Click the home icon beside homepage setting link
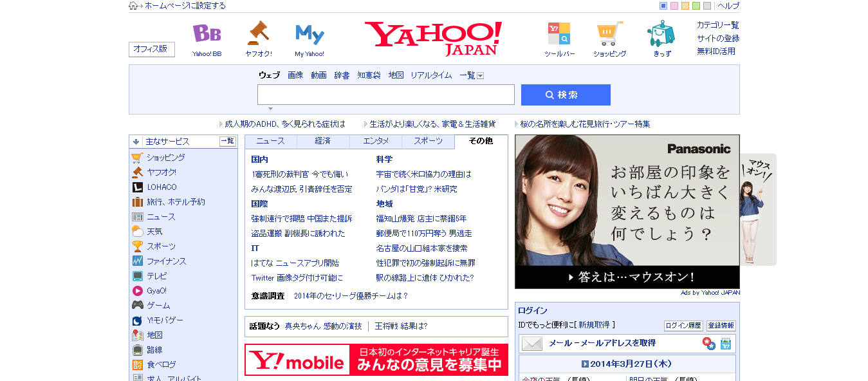This screenshot has height=381, width=868. click(x=133, y=6)
